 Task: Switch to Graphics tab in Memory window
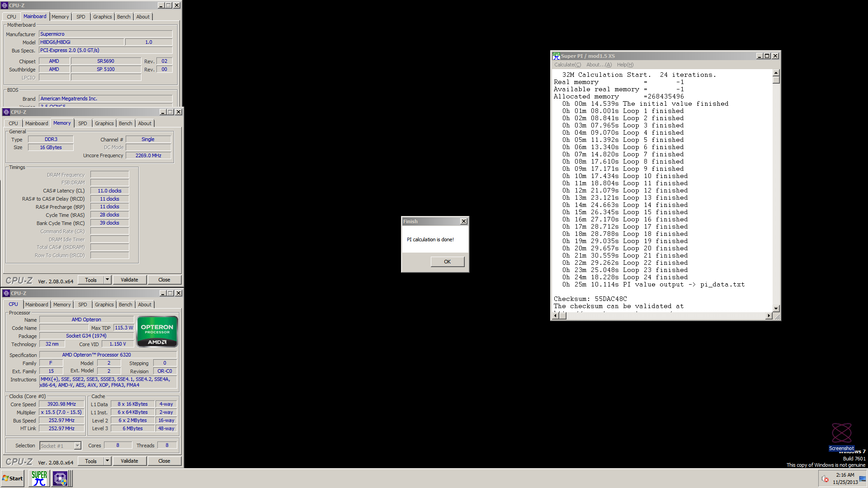click(x=104, y=123)
